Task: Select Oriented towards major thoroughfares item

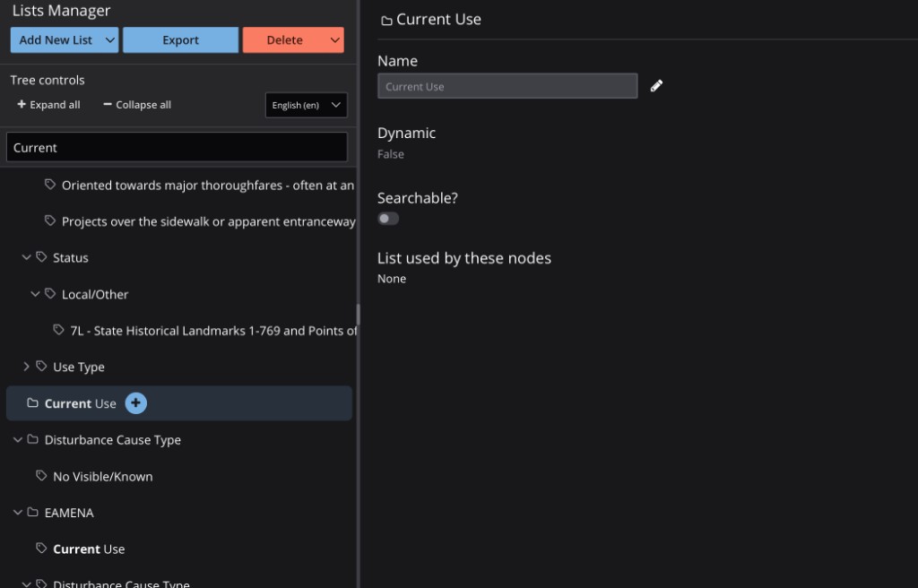Action: [x=208, y=185]
